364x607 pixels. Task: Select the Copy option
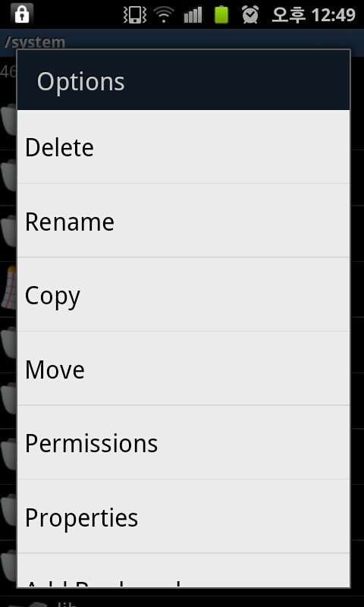click(184, 294)
